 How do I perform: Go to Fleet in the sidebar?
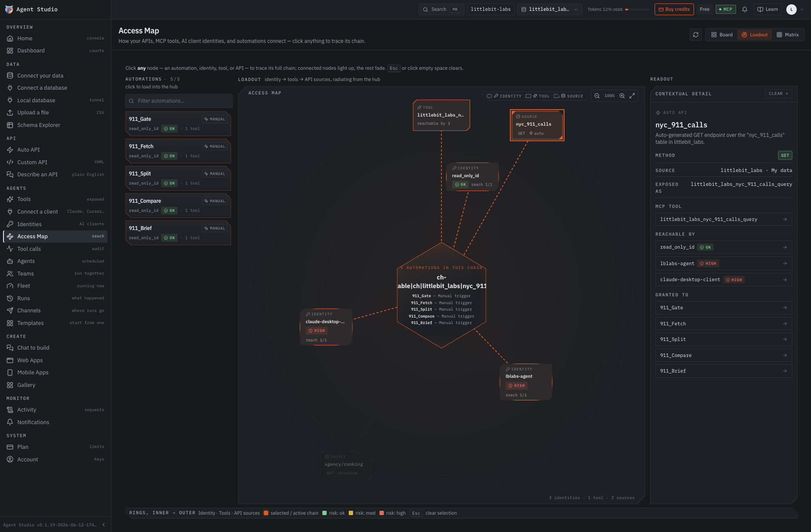tap(55, 286)
